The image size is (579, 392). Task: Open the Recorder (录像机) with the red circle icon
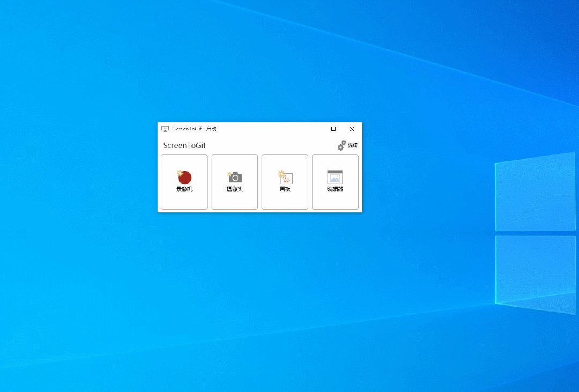point(184,182)
